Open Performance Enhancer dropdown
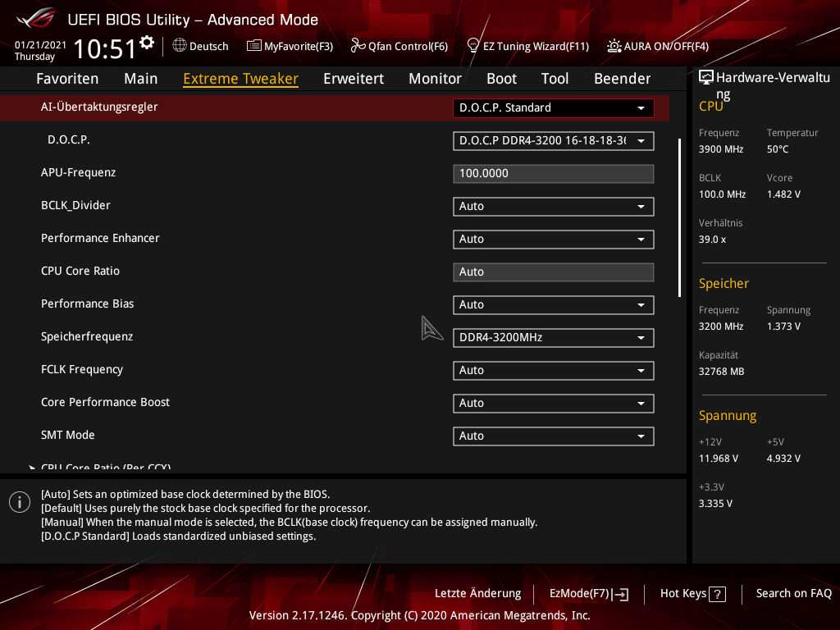Screen dimensions: 840x630 pyautogui.click(x=554, y=239)
